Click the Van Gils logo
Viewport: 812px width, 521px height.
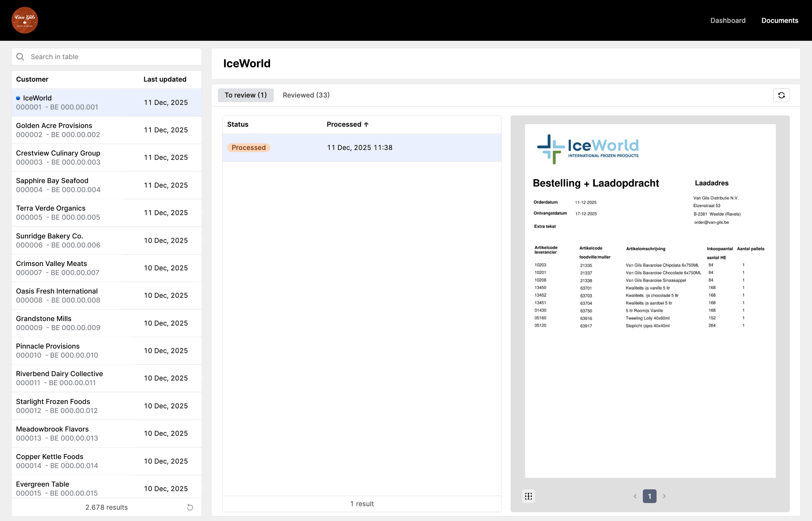[25, 20]
